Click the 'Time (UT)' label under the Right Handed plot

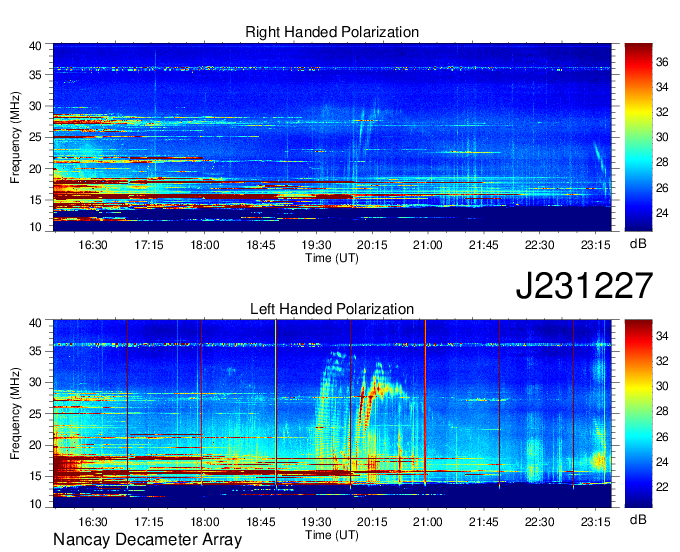(332, 258)
